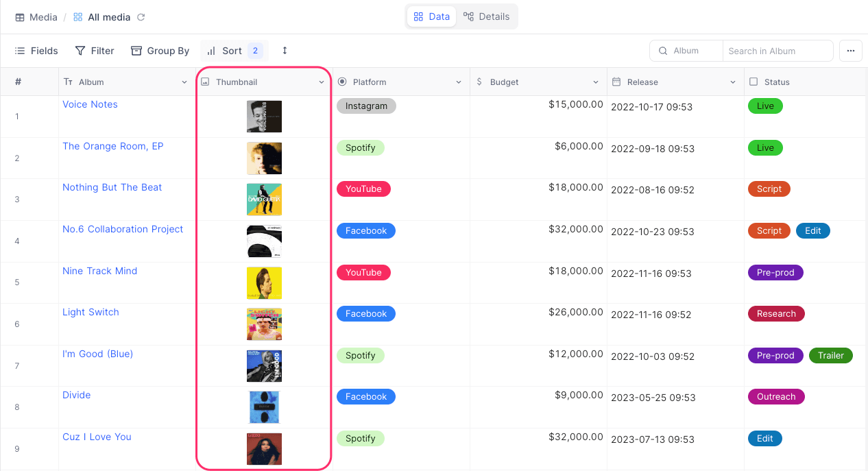Screen dimensions: 868x471
Task: Expand the Thumbnail column dropdown arrow
Action: [322, 82]
